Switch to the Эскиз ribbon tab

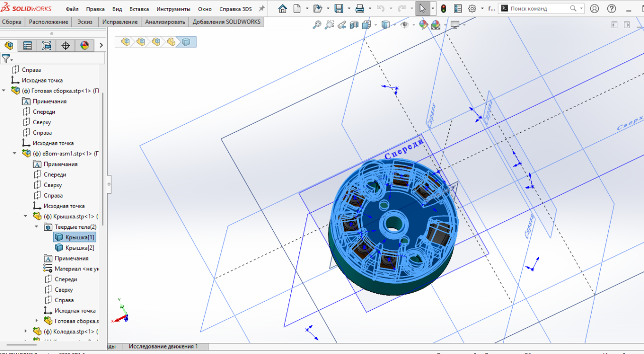[85, 22]
